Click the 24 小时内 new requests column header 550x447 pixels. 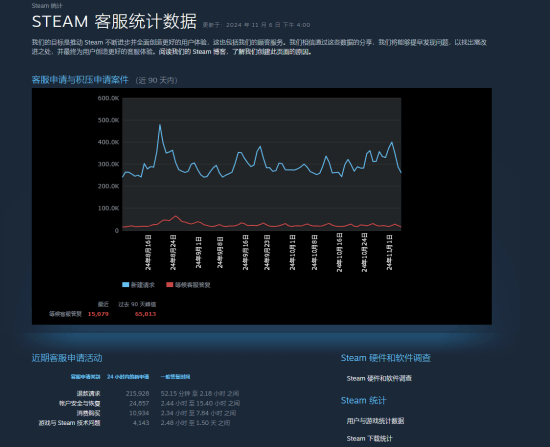(x=128, y=376)
